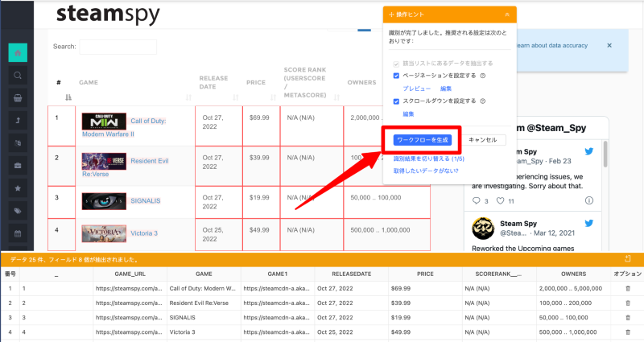644x342 pixels.
Task: Sort by RELEASE DATE column arrows
Action: coord(236,97)
